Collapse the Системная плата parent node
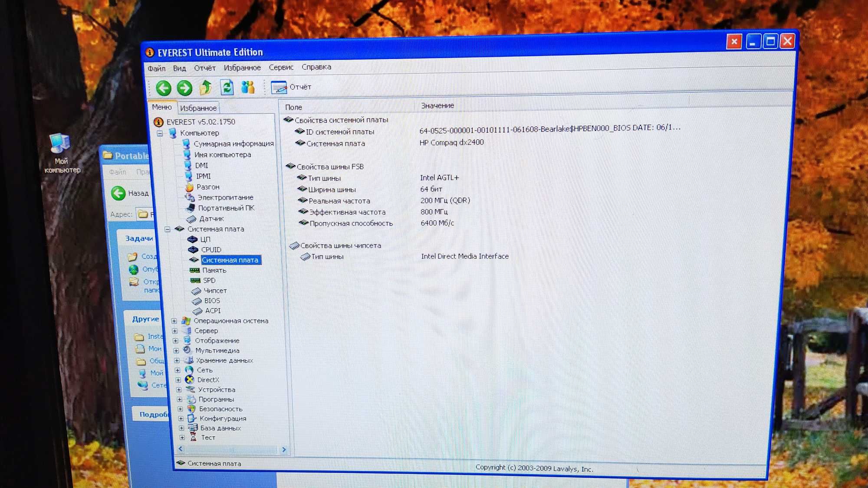Viewport: 868px width, 488px height. (x=167, y=229)
